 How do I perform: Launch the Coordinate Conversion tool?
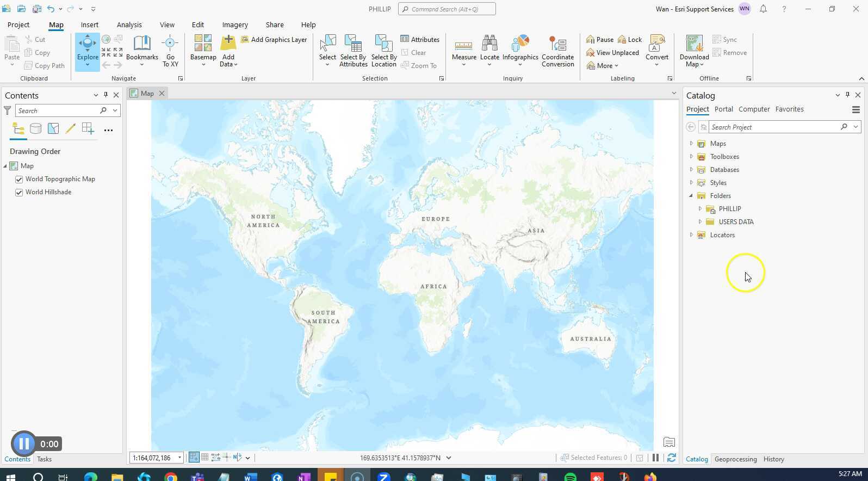[x=557, y=46]
